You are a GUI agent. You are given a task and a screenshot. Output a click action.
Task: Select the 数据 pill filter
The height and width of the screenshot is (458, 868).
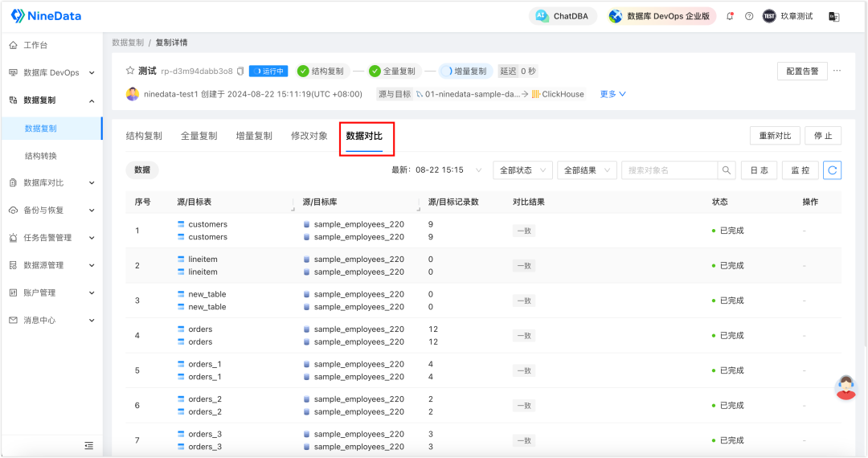point(142,170)
